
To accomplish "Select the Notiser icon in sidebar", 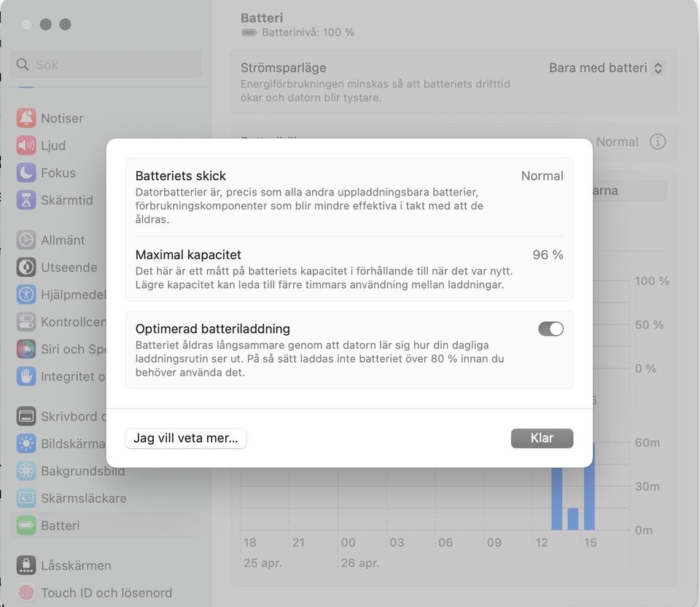I will (x=26, y=118).
